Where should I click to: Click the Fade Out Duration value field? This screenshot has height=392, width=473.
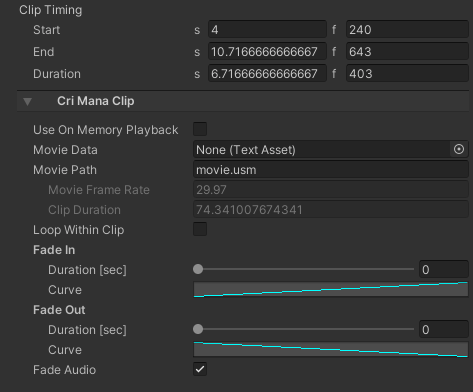coord(444,329)
